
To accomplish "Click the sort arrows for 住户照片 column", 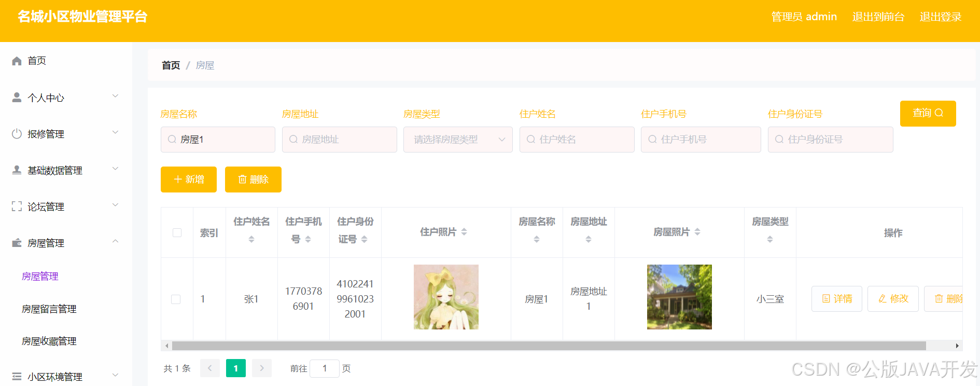I will click(464, 232).
